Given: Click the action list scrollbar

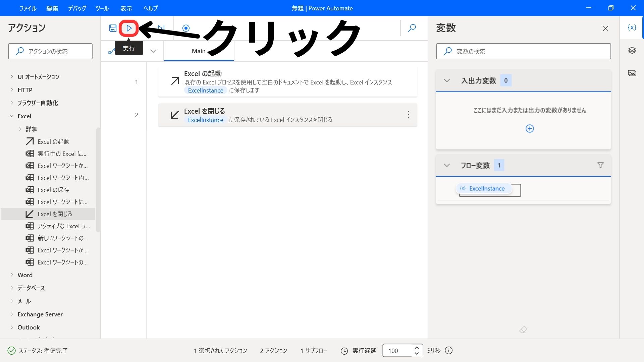Looking at the screenshot, I should [98, 180].
